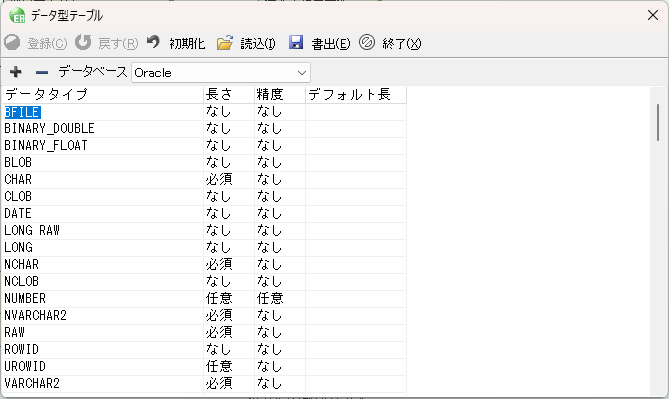Select the NVARCHAR2 data type
669x399 pixels.
[x=102, y=316]
